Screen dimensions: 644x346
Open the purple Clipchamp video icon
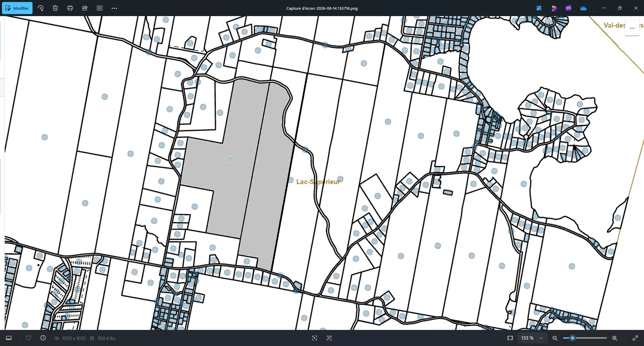click(569, 8)
